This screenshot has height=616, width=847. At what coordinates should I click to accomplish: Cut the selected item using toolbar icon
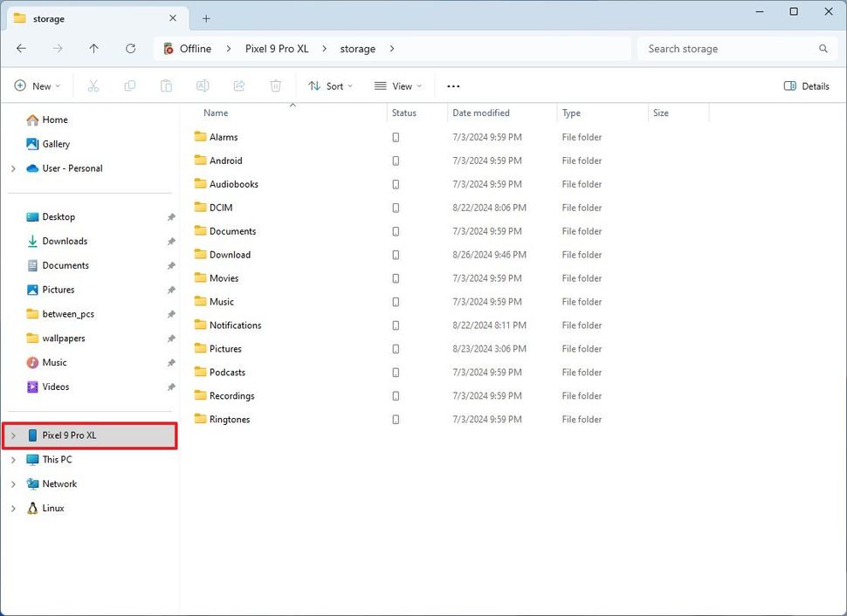coord(93,86)
